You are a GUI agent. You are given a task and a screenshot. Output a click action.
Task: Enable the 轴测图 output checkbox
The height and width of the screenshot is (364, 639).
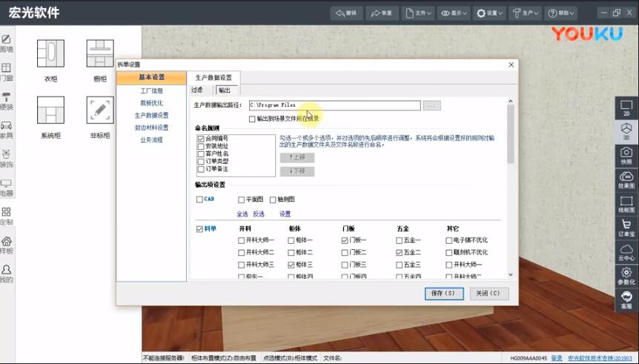click(x=273, y=199)
